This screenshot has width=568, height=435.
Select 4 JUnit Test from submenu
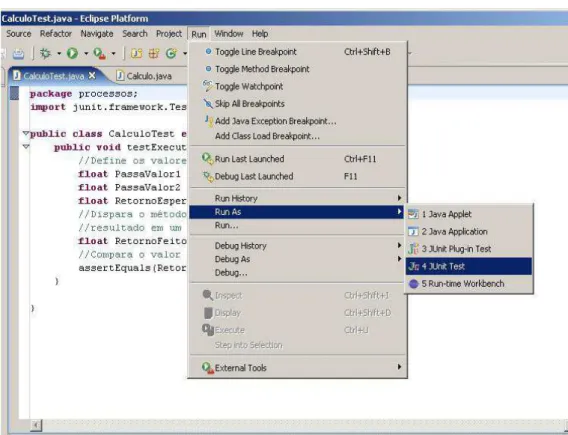[x=469, y=266]
